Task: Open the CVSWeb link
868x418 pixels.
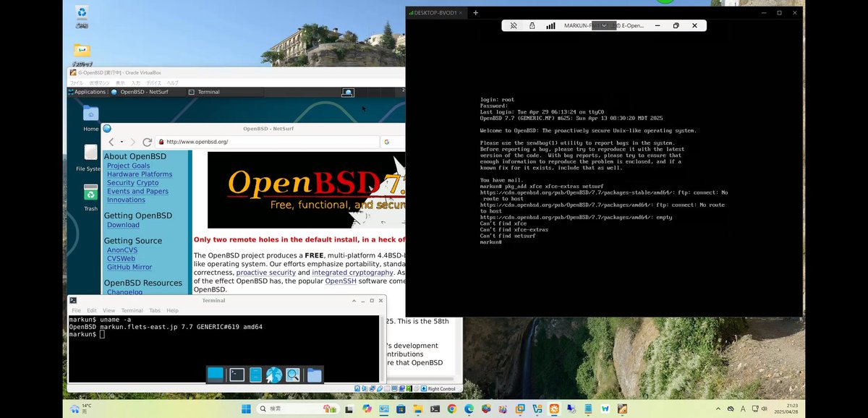Action: (x=121, y=258)
